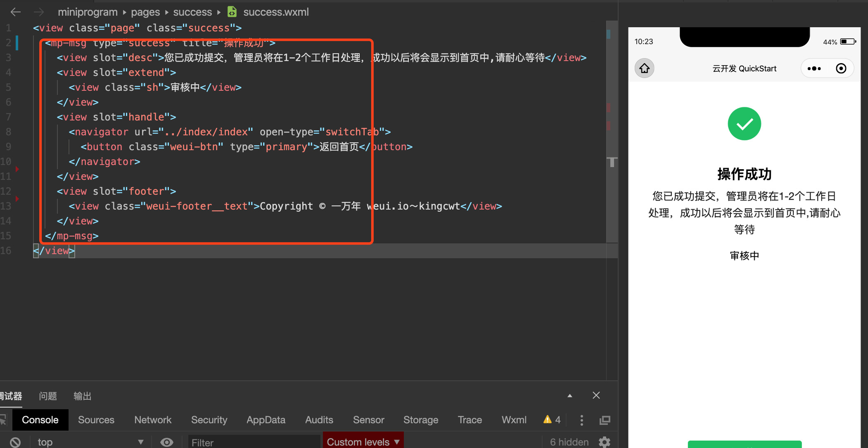Click the pages breadcrumb segment
Image resolution: width=868 pixels, height=448 pixels.
point(145,12)
